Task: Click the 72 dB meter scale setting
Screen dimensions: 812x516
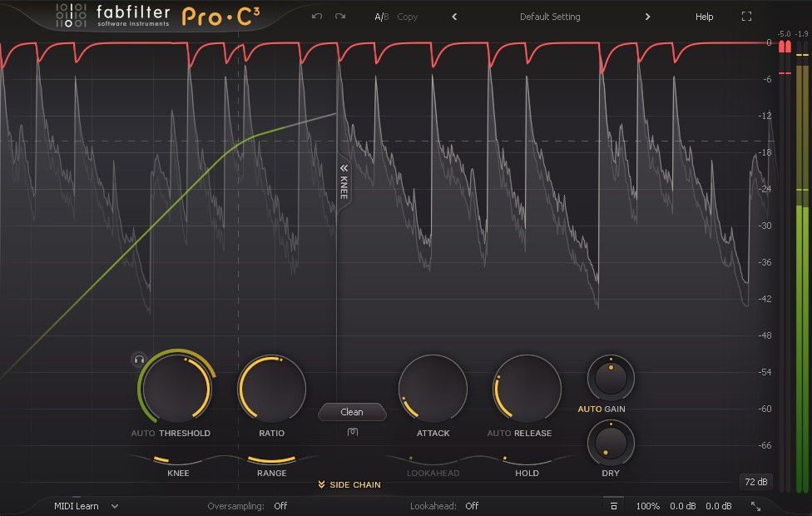Action: [758, 481]
